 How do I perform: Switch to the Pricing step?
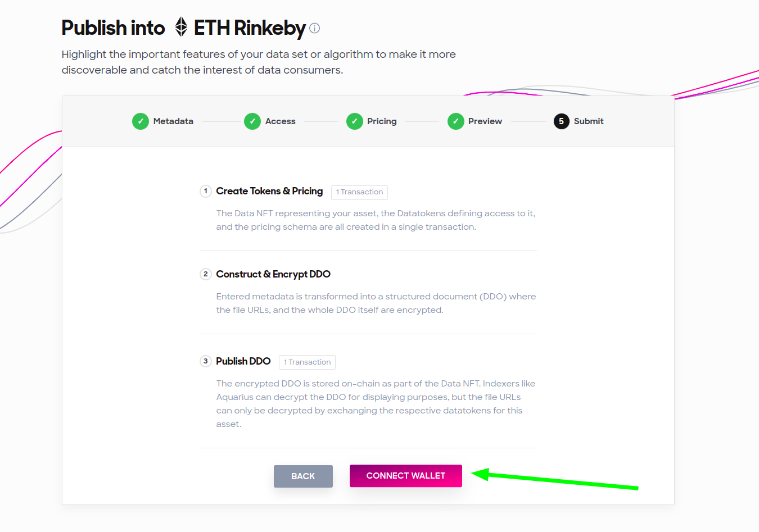point(382,121)
